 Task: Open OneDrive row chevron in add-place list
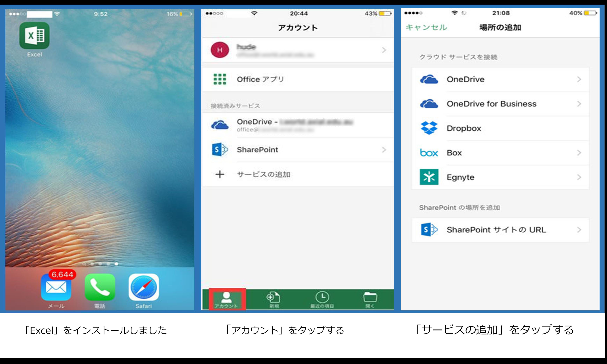point(579,79)
